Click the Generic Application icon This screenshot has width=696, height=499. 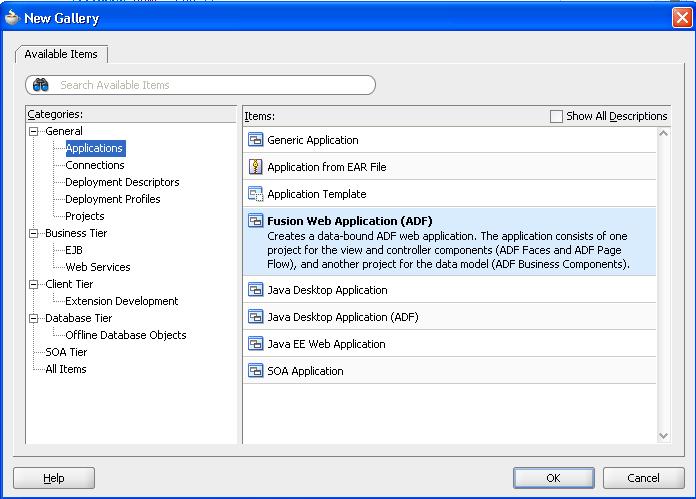(255, 140)
